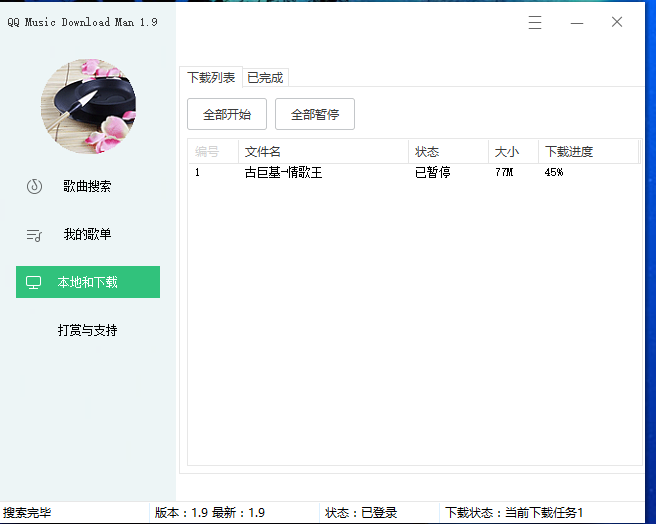Viewport: 656px width, 524px height.
Task: Select 本地和下载 in the sidebar
Action: click(88, 282)
